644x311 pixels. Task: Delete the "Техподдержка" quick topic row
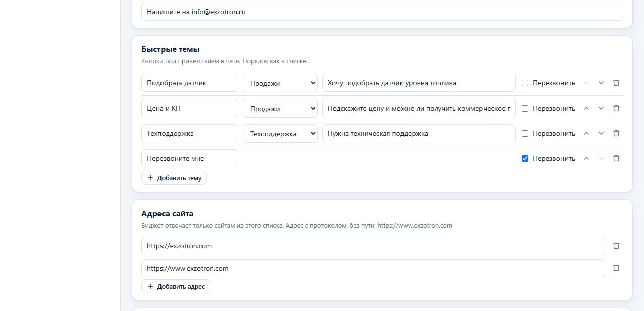[616, 133]
